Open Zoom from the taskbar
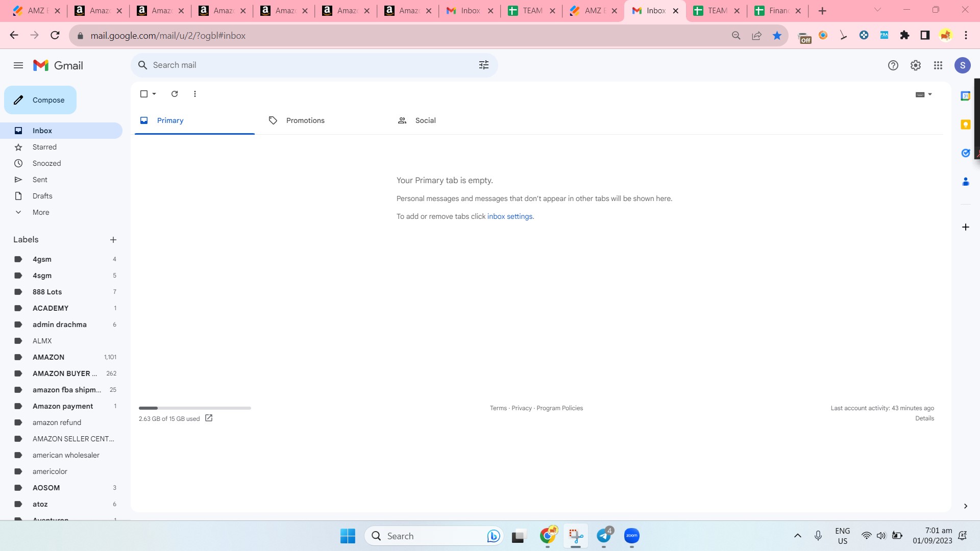 tap(632, 536)
